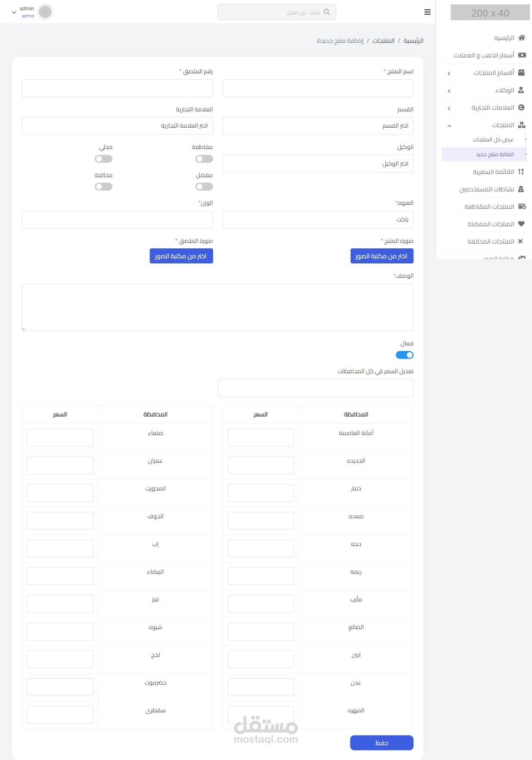532x760 pixels.
Task: Disable the فعال active toggle
Action: pyautogui.click(x=404, y=355)
